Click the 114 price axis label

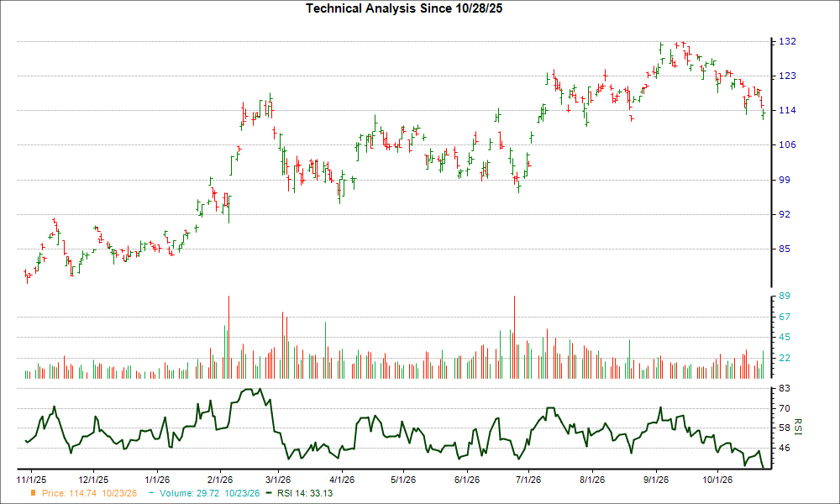[x=787, y=110]
